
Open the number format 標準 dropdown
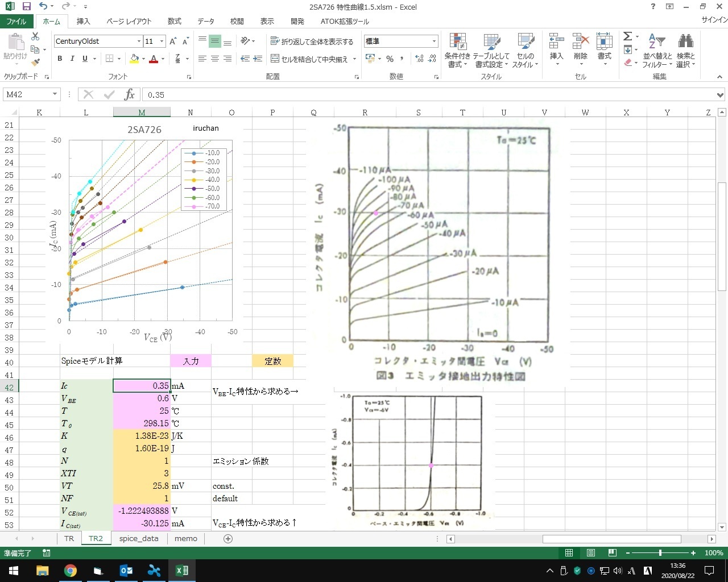[x=434, y=41]
